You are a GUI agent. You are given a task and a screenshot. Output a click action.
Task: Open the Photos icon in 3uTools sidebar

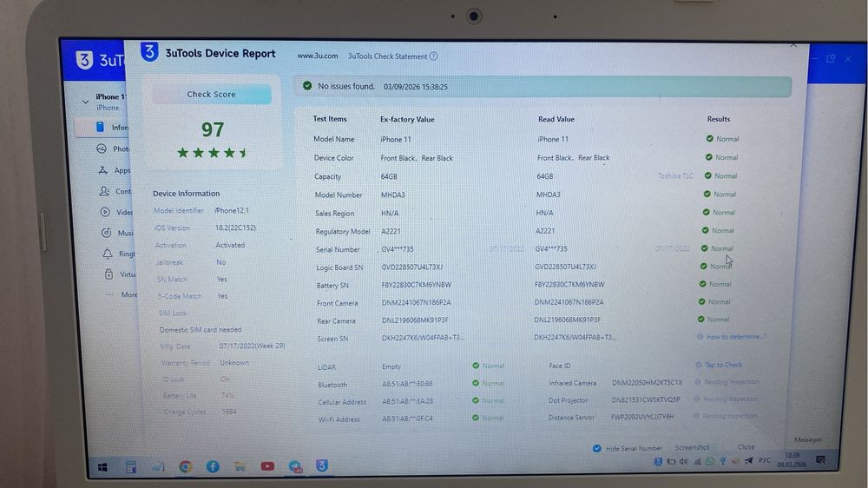[x=102, y=148]
